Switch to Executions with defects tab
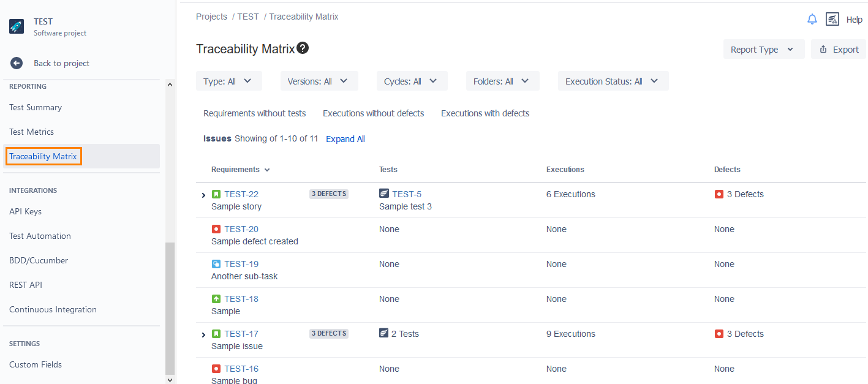Screen dimensions: 868x384 coord(485,113)
